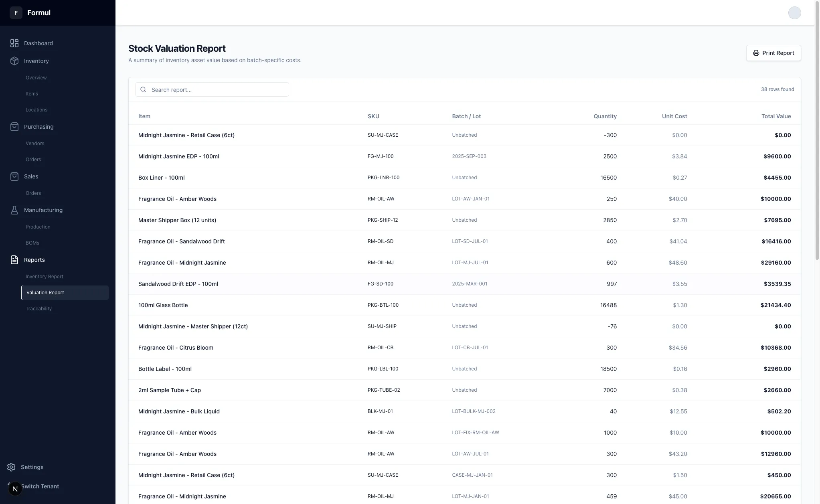The width and height of the screenshot is (820, 504).
Task: Open Inventory Report in sidebar
Action: click(45, 277)
